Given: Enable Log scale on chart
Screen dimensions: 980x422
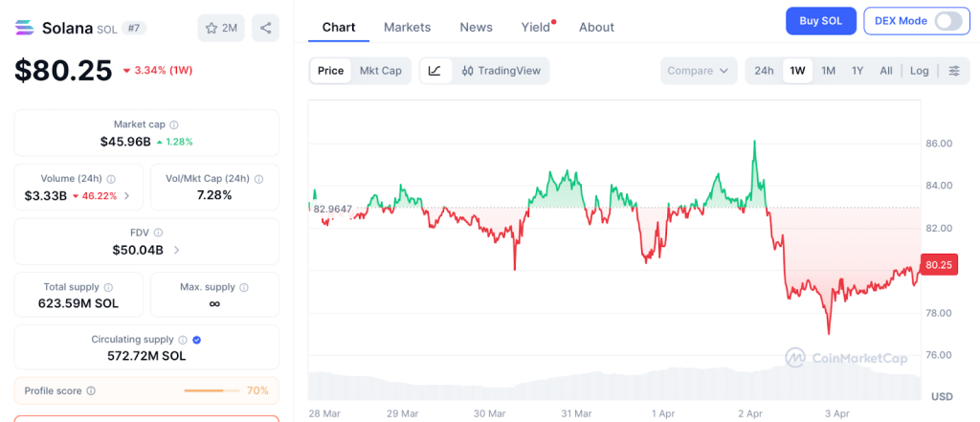Looking at the screenshot, I should coord(919,71).
